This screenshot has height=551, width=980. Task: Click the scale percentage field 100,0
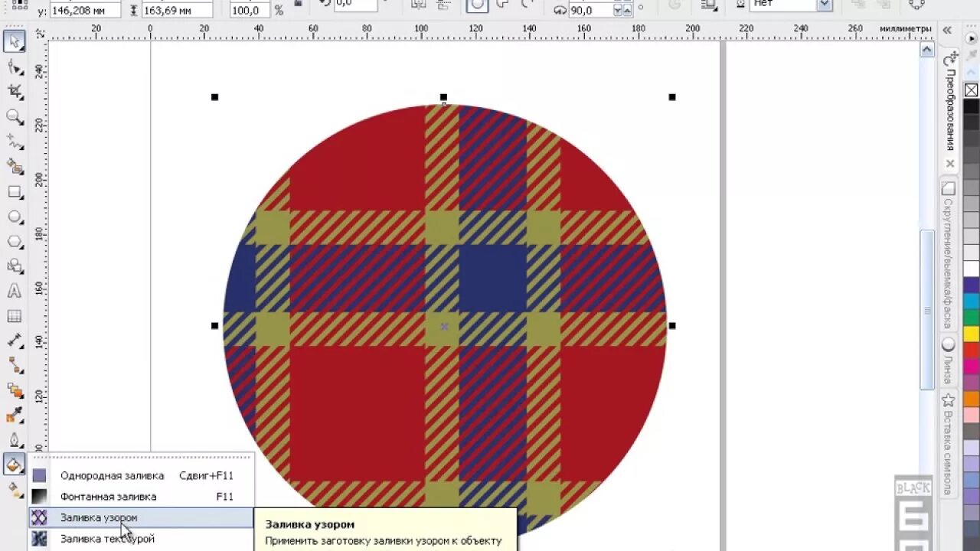tap(251, 10)
